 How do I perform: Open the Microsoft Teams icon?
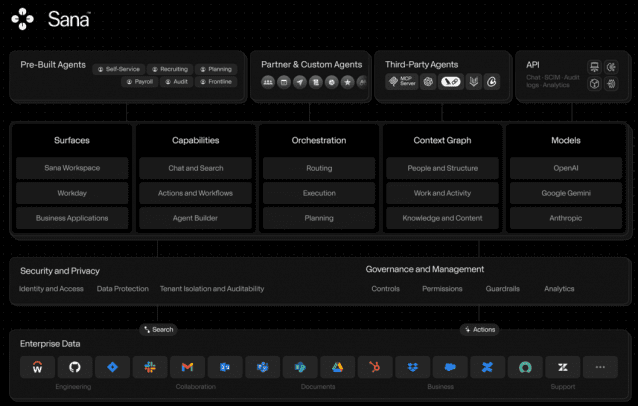(262, 367)
